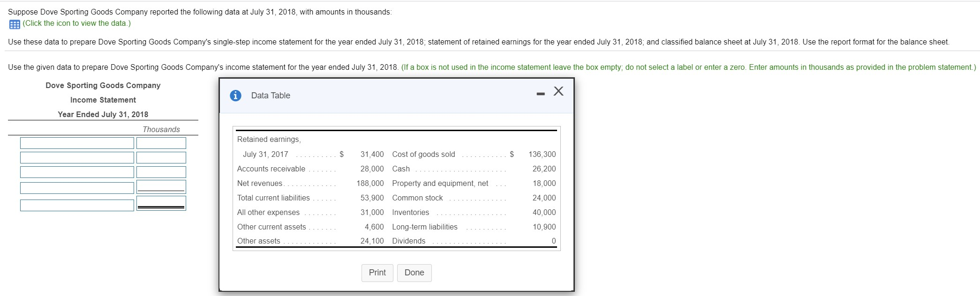Click the 136,300 value
The image size is (980, 296).
point(542,155)
